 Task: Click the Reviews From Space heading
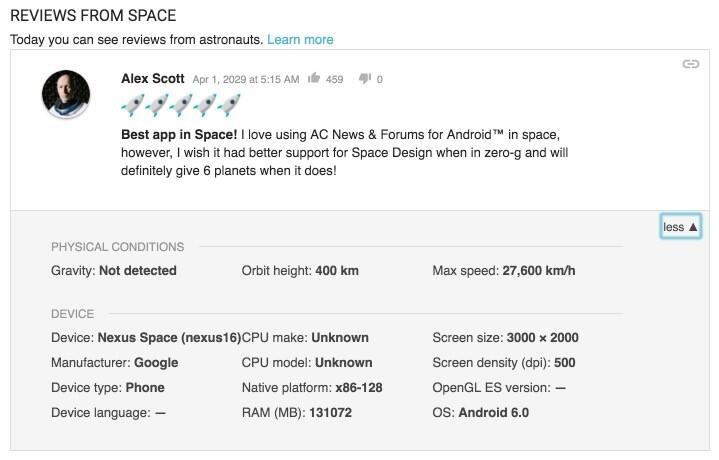click(x=93, y=16)
